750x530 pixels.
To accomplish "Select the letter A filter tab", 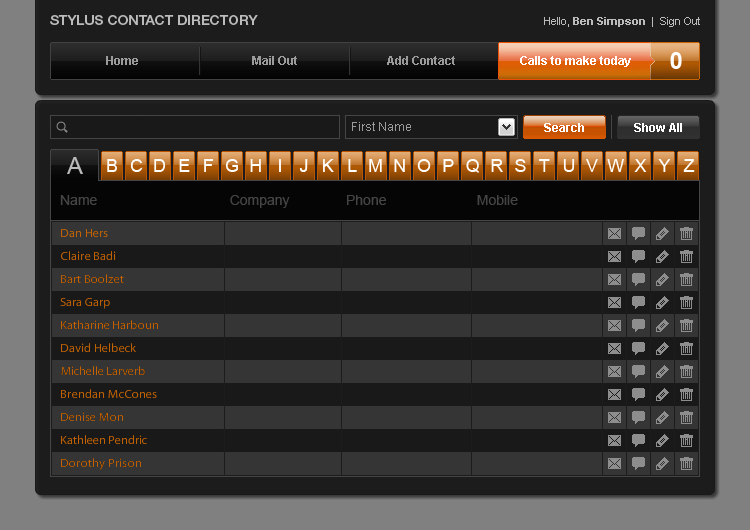I will (74, 166).
